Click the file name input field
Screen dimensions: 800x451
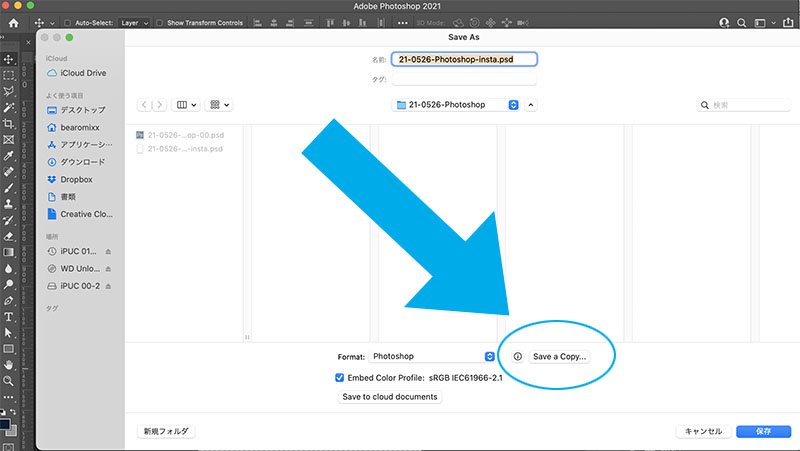tap(464, 59)
